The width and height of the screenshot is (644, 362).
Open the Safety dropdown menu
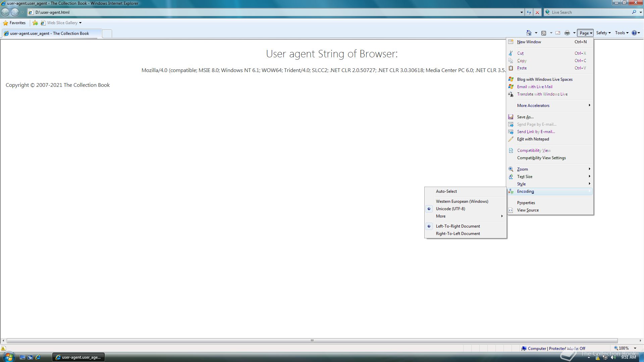tap(603, 33)
